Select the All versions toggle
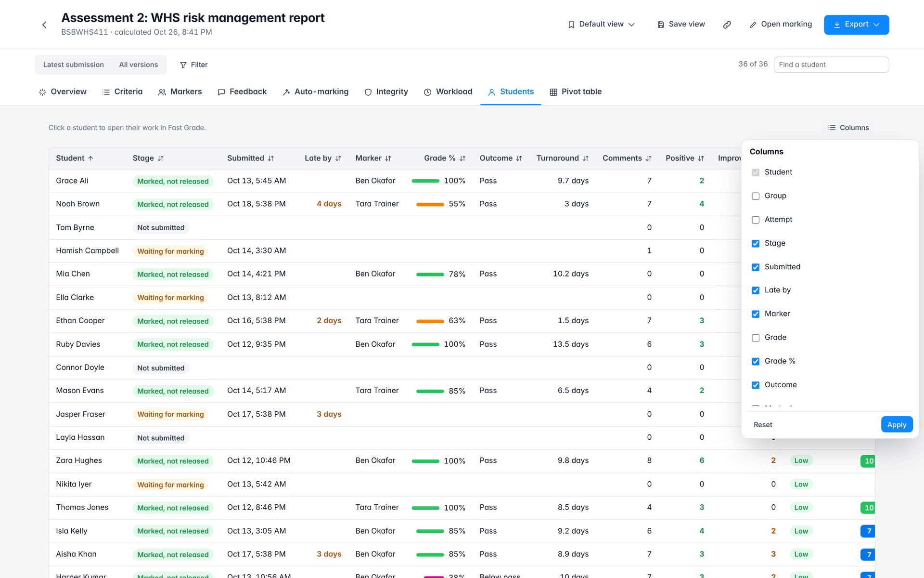Screen dimensions: 924x578 coord(139,65)
